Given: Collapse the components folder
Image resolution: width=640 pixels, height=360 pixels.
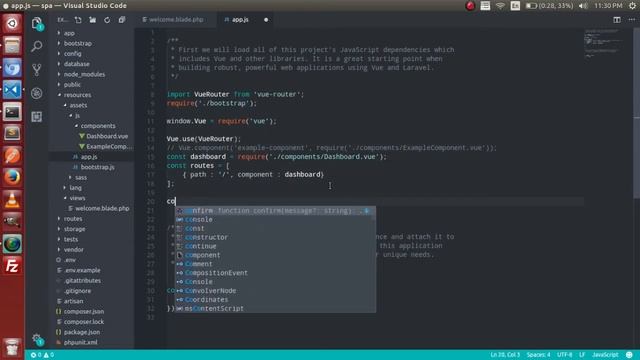Looking at the screenshot, I should pyautogui.click(x=98, y=126).
